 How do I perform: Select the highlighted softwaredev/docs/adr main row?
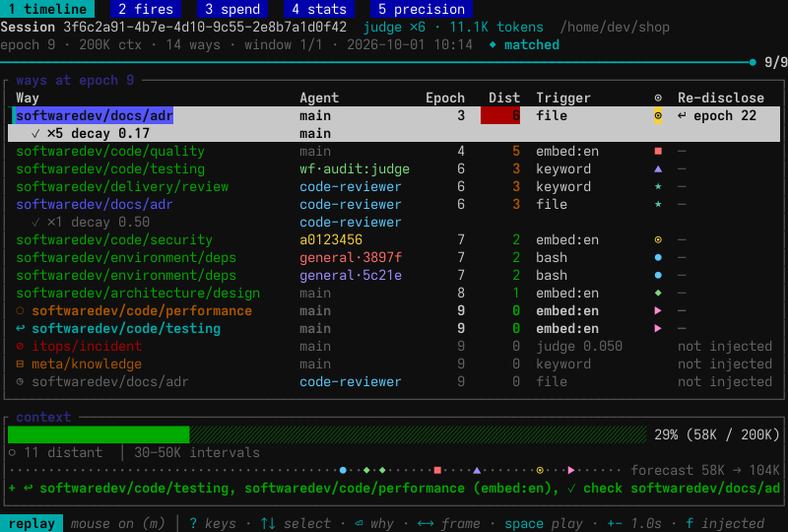click(x=394, y=115)
